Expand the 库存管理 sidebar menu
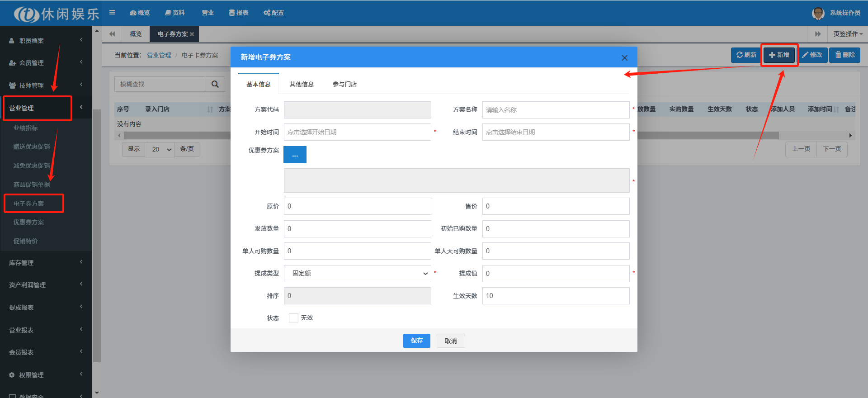 [x=45, y=263]
